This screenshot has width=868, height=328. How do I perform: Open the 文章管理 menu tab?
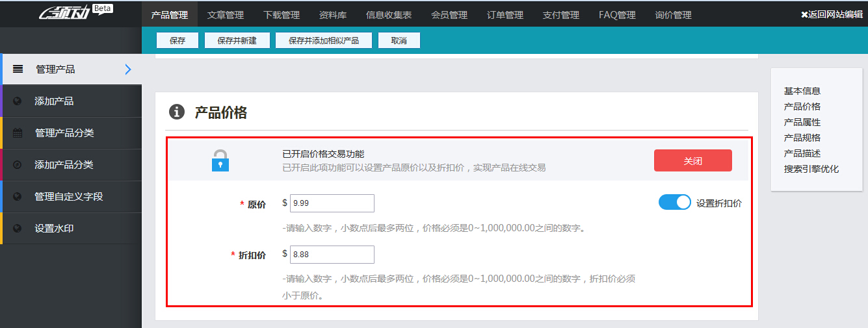coord(225,15)
